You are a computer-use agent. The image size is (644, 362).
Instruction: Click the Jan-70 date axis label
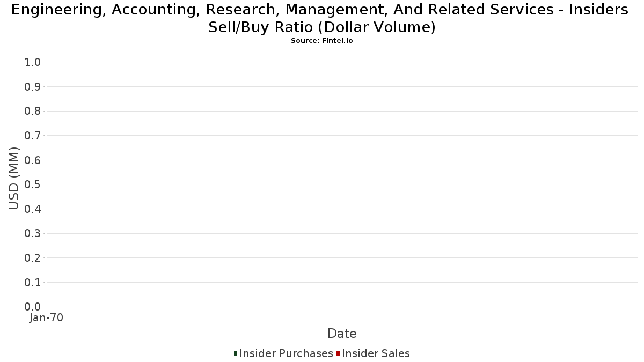[x=46, y=318]
